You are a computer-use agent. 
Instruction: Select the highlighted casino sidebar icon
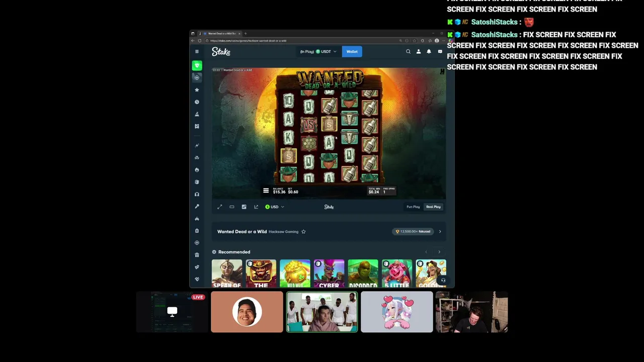[x=197, y=77]
